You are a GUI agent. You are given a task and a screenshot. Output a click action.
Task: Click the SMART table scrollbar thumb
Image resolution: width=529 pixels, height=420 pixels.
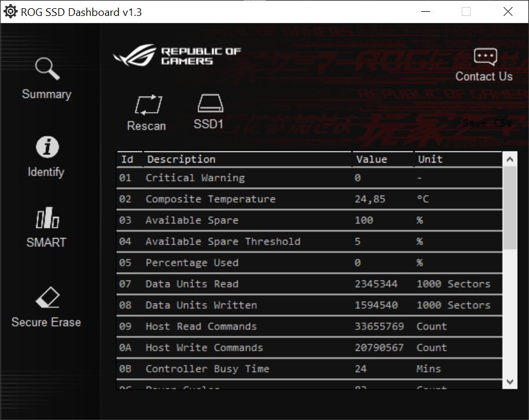pos(510,208)
